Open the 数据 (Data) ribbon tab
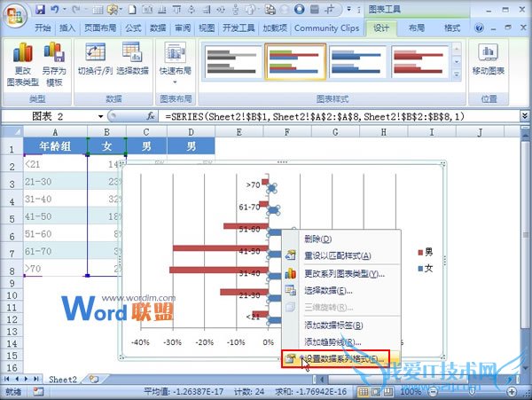The height and width of the screenshot is (400, 532). click(x=158, y=28)
